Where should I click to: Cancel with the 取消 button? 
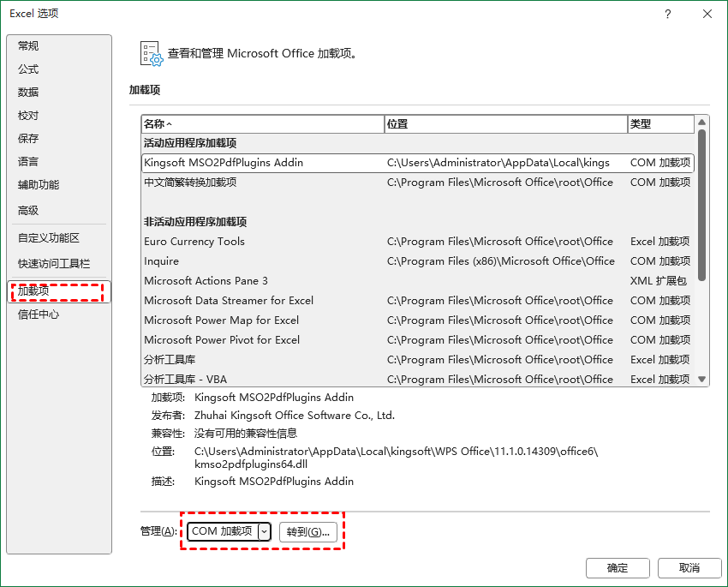[689, 568]
